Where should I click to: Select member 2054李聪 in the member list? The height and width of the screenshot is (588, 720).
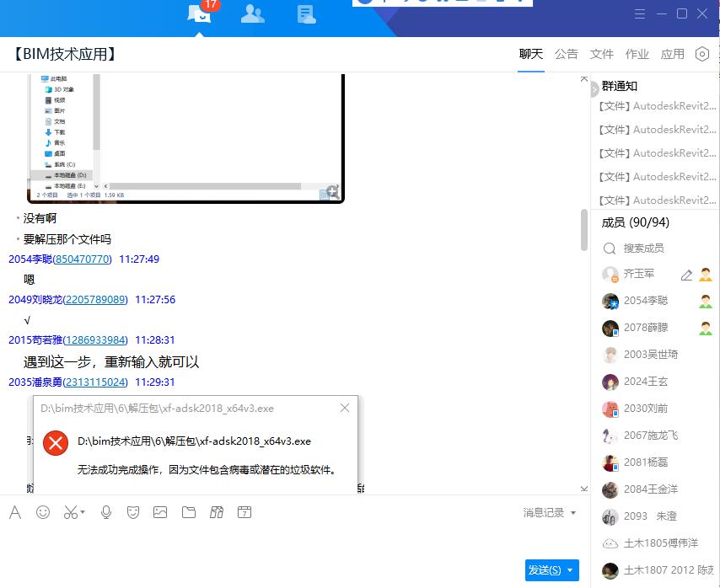pyautogui.click(x=646, y=301)
